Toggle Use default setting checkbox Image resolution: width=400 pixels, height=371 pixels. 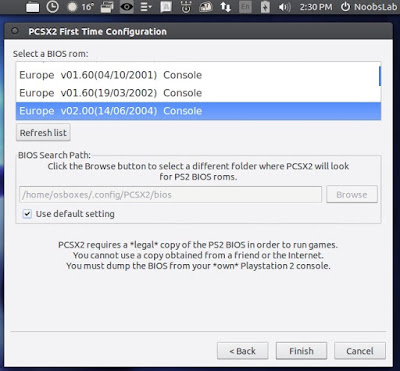coord(27,214)
